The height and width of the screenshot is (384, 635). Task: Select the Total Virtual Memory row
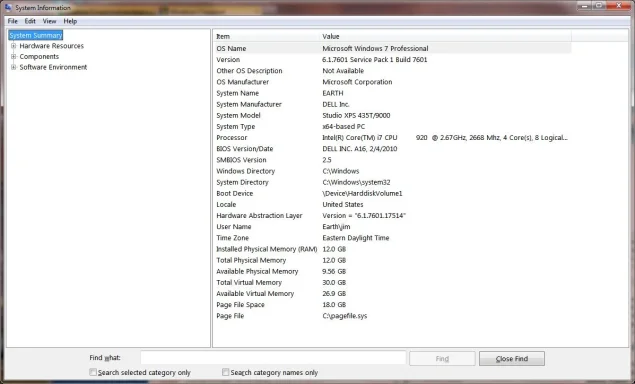click(392, 282)
